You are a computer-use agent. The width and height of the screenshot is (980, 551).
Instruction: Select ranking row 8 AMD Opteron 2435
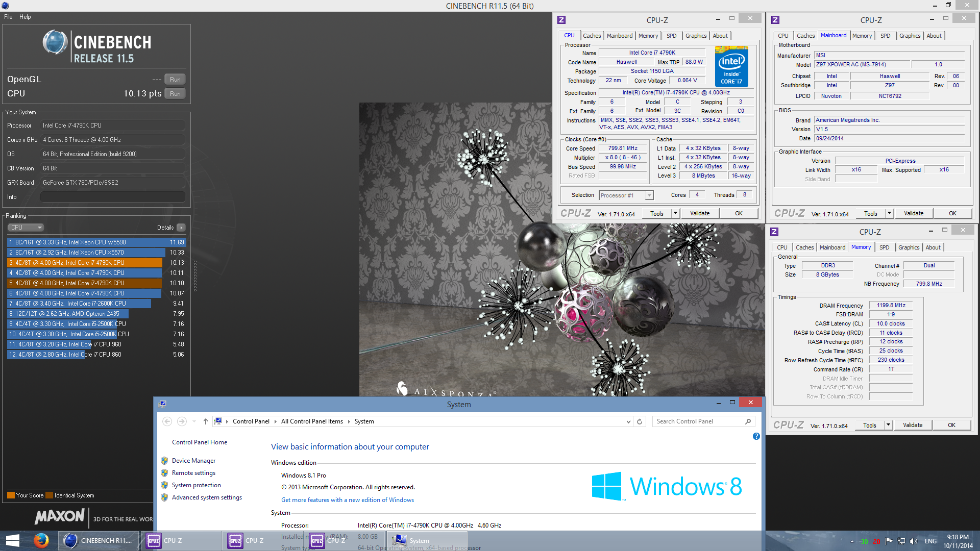pyautogui.click(x=96, y=314)
